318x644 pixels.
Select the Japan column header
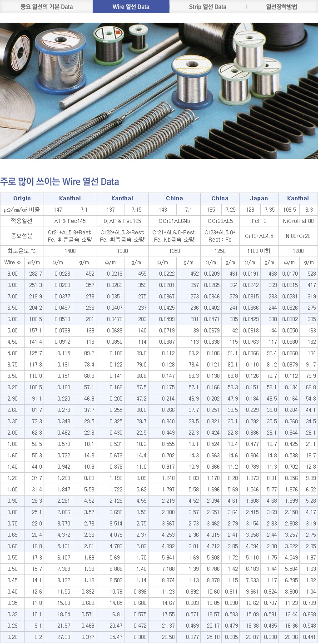point(259,198)
